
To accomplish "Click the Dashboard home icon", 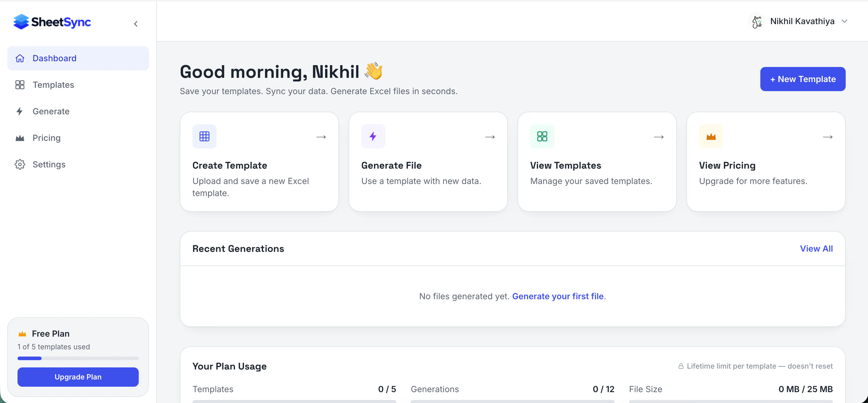I will point(20,58).
